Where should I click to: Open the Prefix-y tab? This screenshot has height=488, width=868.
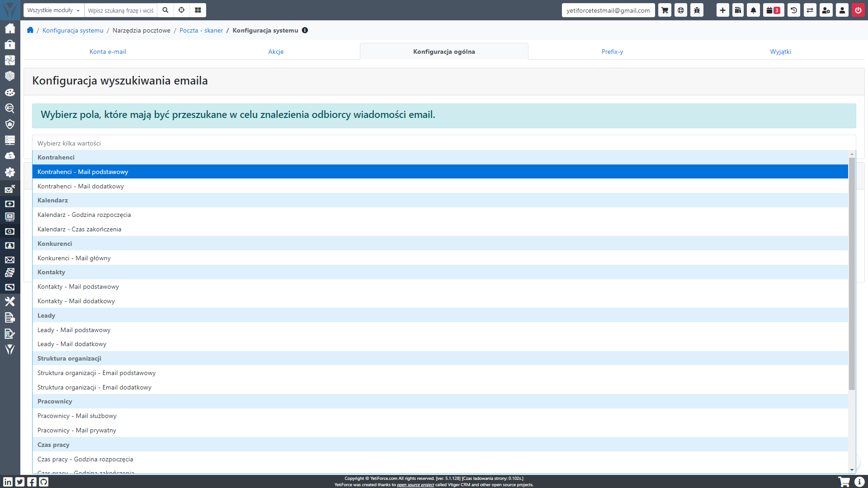pyautogui.click(x=612, y=52)
